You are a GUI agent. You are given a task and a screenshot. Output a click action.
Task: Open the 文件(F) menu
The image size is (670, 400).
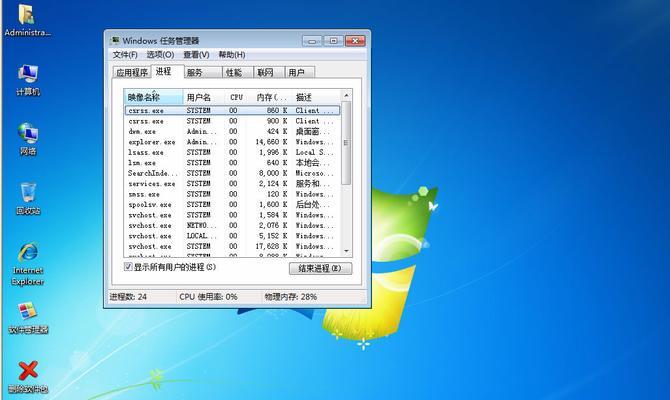pos(125,55)
